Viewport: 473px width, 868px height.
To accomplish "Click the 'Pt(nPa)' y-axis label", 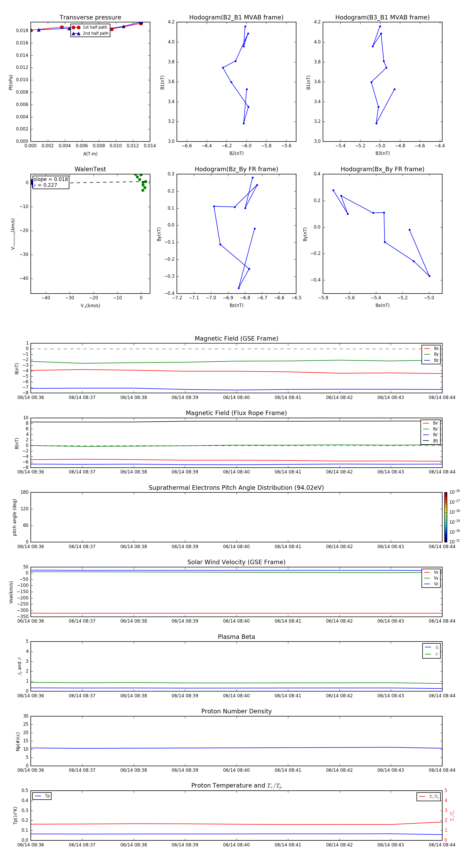I will point(11,82).
